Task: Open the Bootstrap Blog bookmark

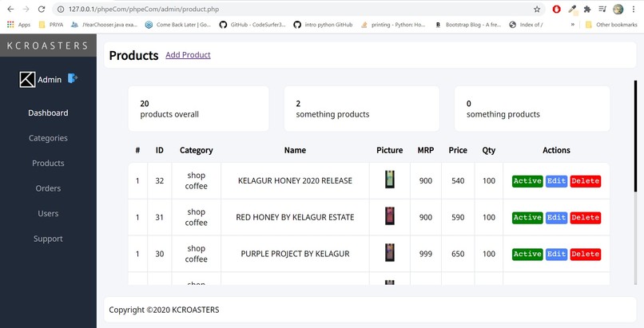Action: (x=467, y=25)
